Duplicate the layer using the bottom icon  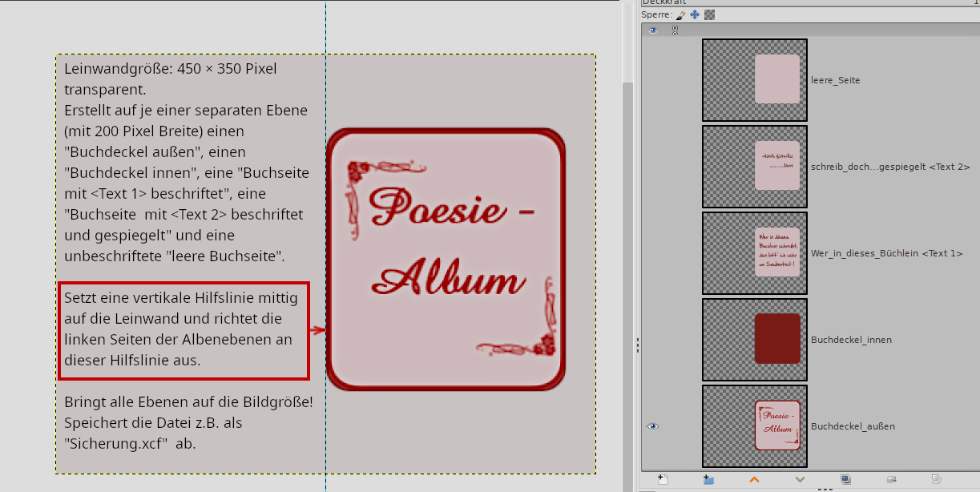(x=845, y=479)
